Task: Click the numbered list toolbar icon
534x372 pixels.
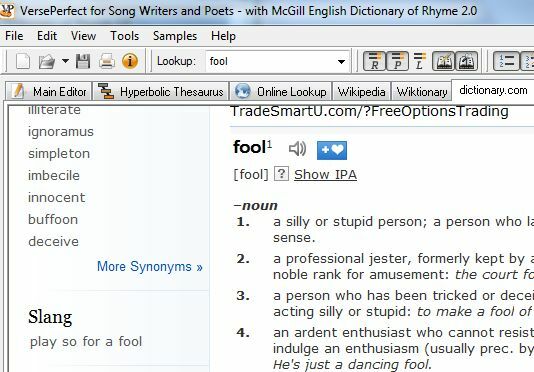Action: [506, 61]
